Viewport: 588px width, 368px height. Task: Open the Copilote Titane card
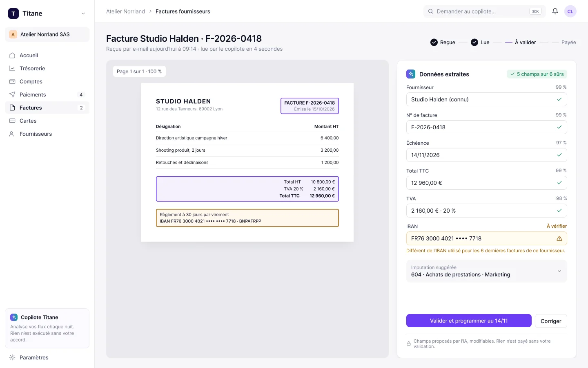(x=47, y=328)
